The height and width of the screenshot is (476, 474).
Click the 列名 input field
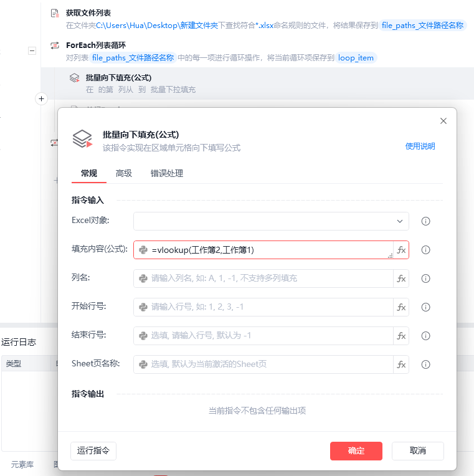coord(263,278)
